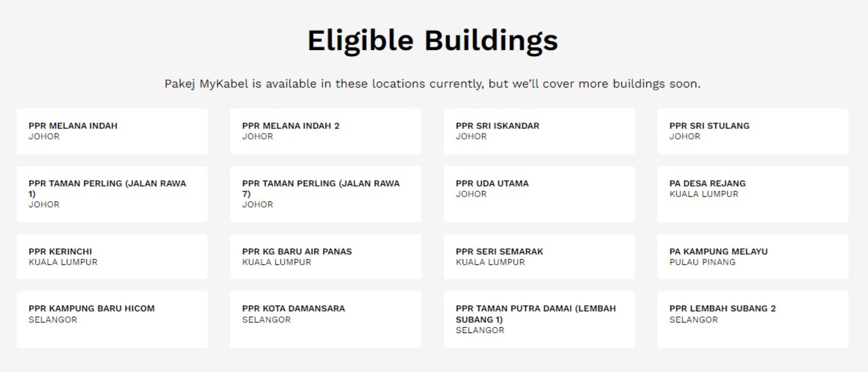Click the JOHOR label under PPR Sri Stulang

685,137
